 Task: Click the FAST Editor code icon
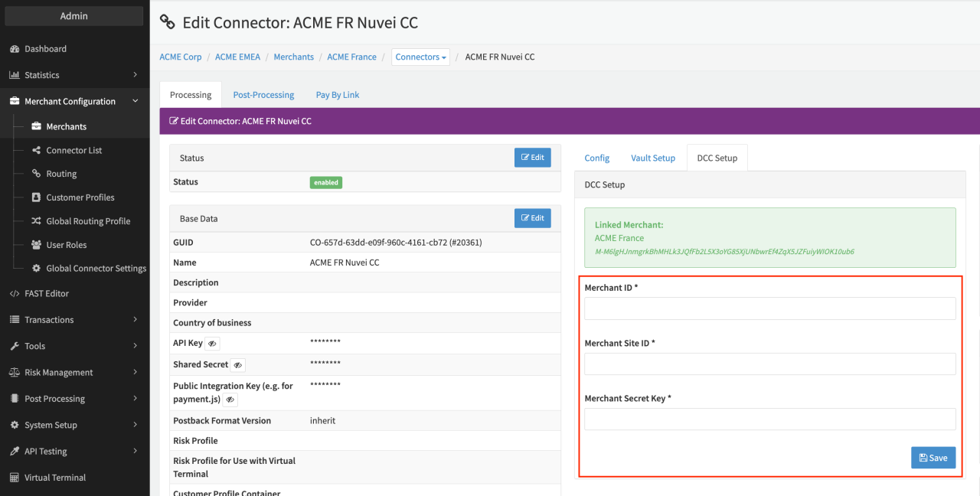14,293
